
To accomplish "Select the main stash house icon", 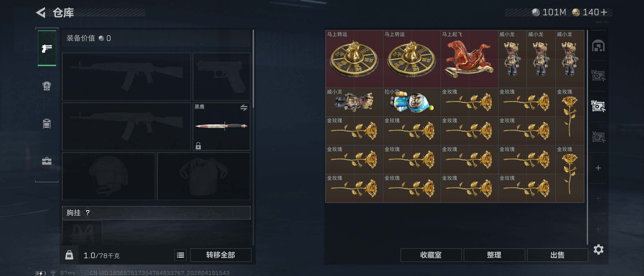I will coord(598,46).
